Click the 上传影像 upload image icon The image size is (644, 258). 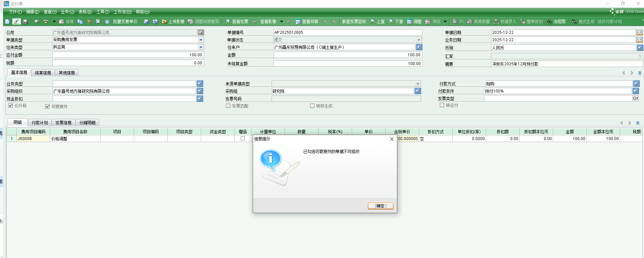pos(164,21)
